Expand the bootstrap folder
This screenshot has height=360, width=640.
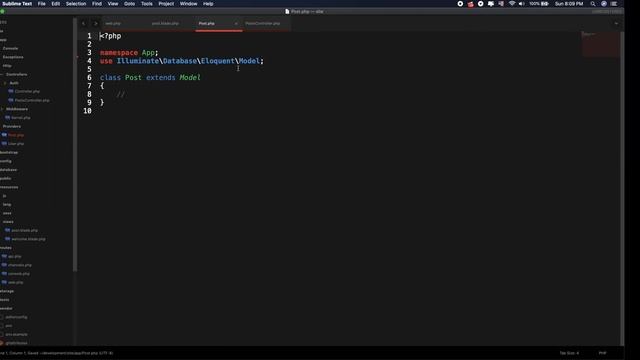coord(9,152)
